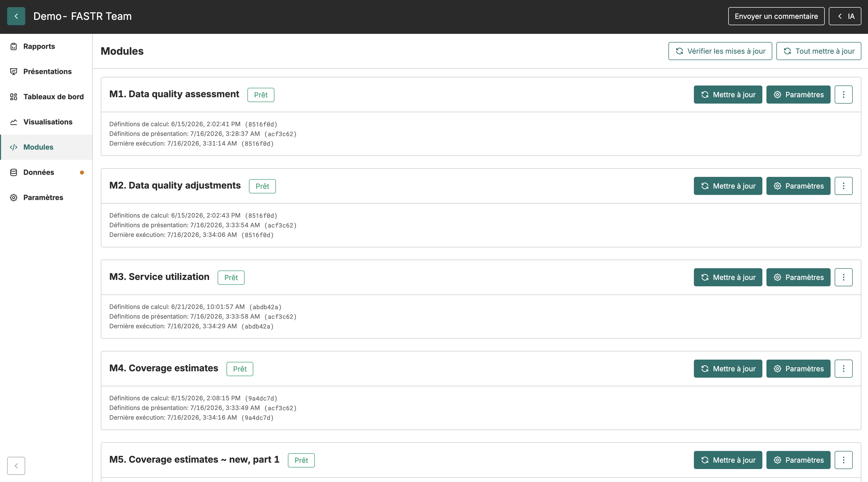The image size is (868, 482).
Task: Update M3 Service utilization module
Action: (x=728, y=277)
